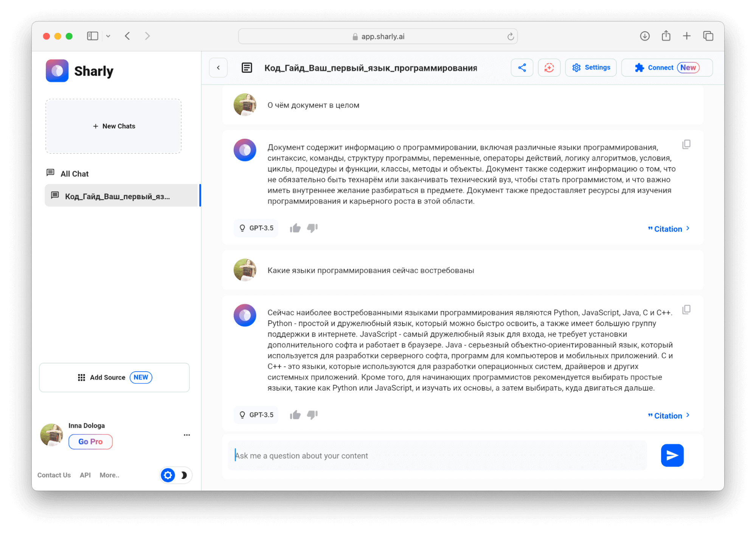Open the user account three-dot menu
The width and height of the screenshot is (756, 533).
tap(187, 435)
